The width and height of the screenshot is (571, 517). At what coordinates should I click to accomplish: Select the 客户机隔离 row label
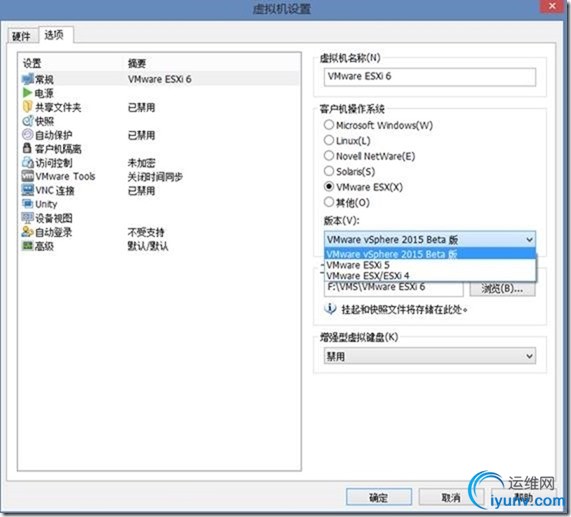(58, 149)
